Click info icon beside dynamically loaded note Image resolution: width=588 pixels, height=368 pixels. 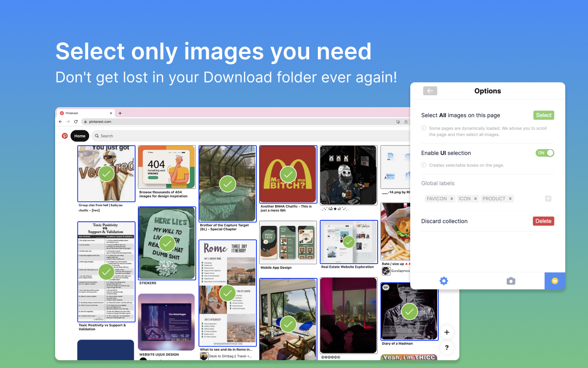click(424, 128)
